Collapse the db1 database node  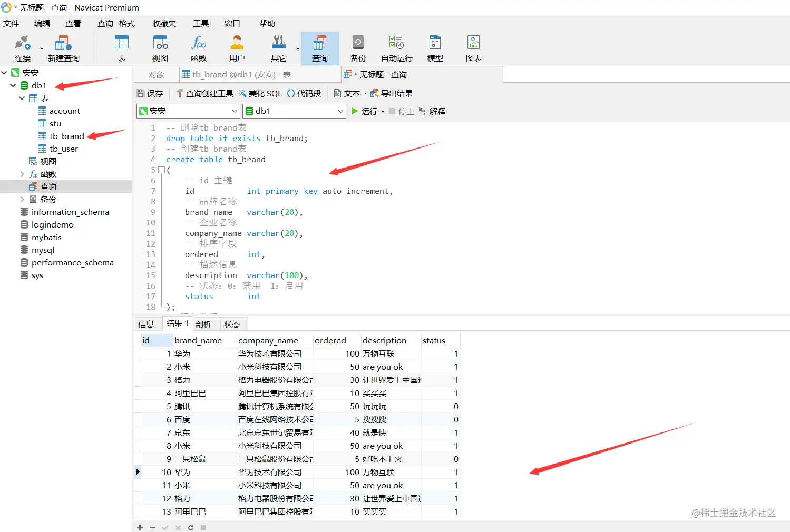13,85
